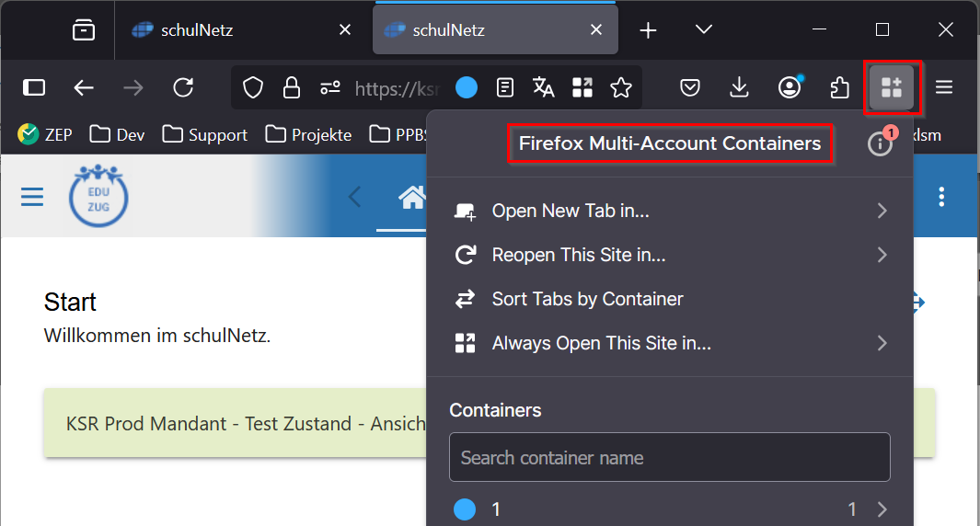
Task: Click the Search container name field
Action: pos(669,457)
